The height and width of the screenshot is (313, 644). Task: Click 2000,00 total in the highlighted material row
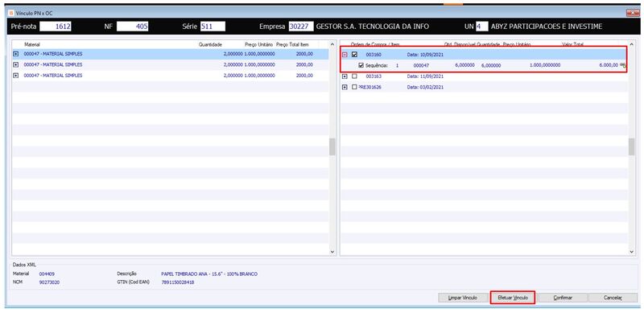point(304,54)
